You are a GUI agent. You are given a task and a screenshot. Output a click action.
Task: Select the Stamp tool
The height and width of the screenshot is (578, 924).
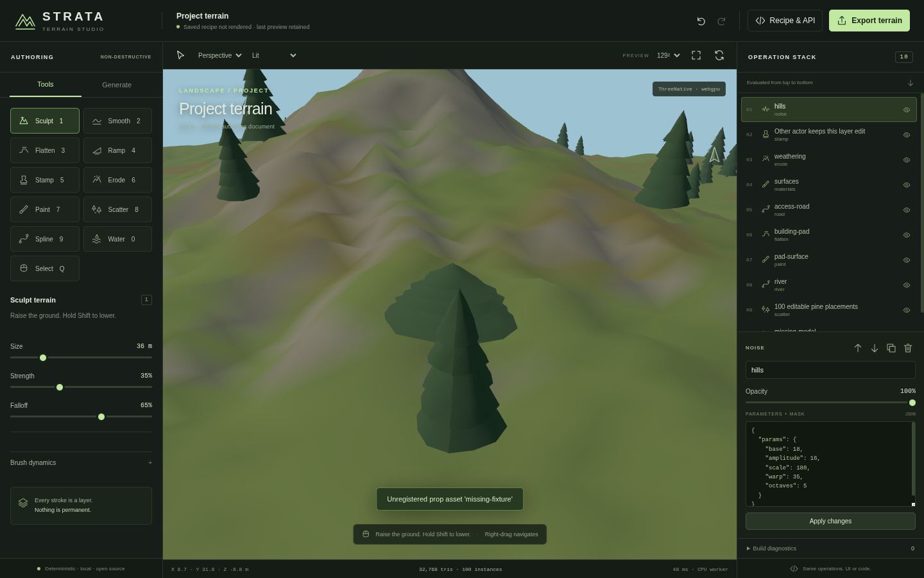(x=45, y=180)
